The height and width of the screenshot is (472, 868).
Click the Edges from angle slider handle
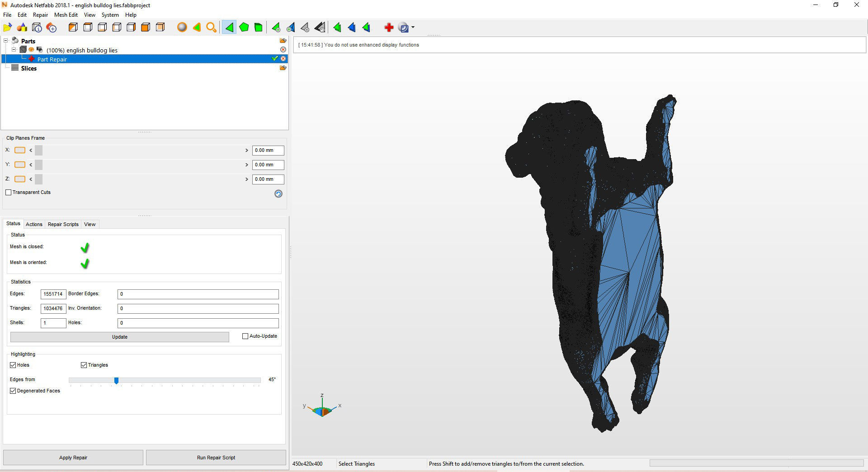coord(116,381)
